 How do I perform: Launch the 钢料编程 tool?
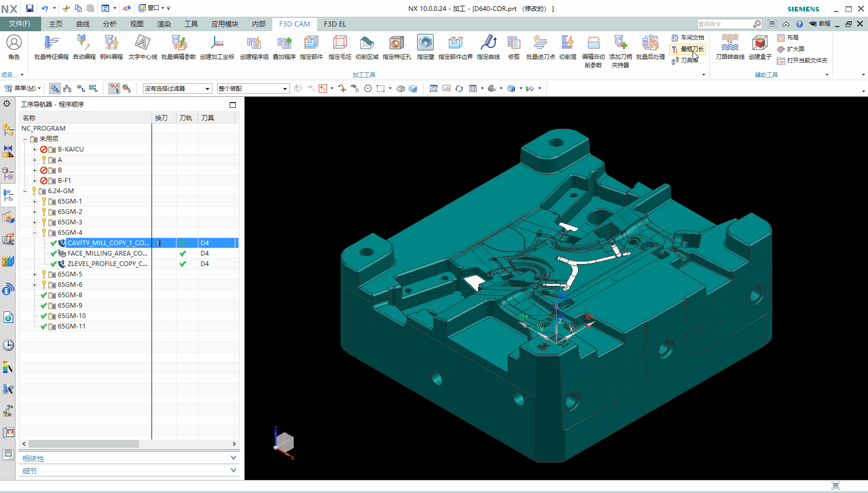point(111,47)
